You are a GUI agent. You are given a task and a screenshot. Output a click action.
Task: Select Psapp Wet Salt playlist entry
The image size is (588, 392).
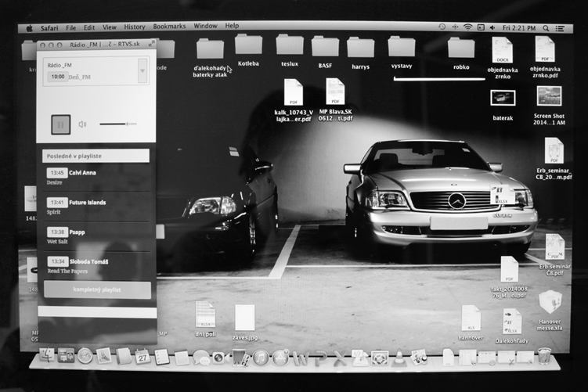point(97,236)
